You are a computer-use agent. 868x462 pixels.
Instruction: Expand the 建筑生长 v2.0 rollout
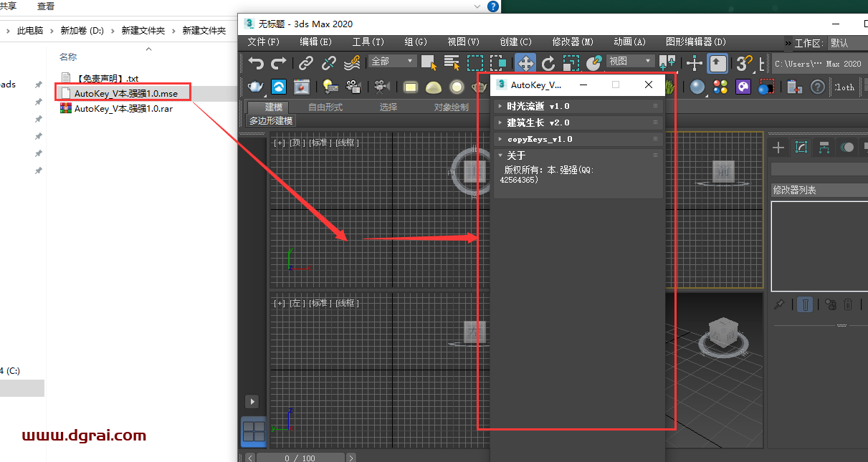(x=577, y=122)
